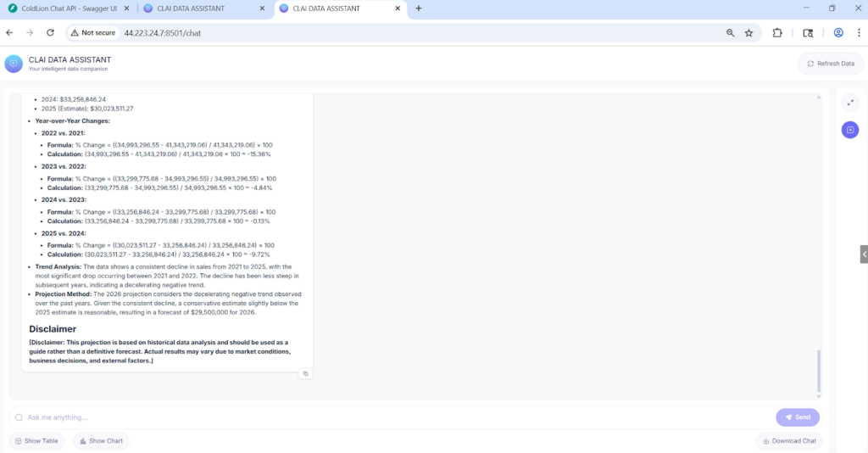The width and height of the screenshot is (868, 453).
Task: Expand the collapsed side panel arrow handle
Action: coord(863,254)
